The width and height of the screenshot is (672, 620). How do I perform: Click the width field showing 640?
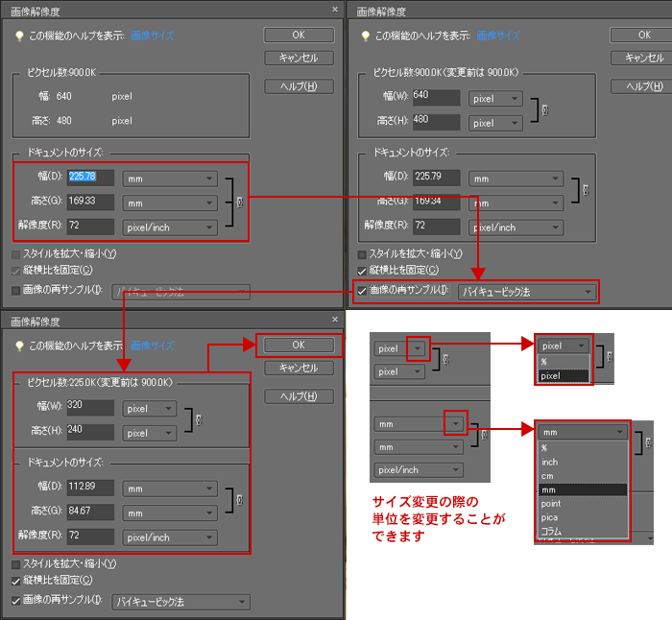tap(436, 97)
